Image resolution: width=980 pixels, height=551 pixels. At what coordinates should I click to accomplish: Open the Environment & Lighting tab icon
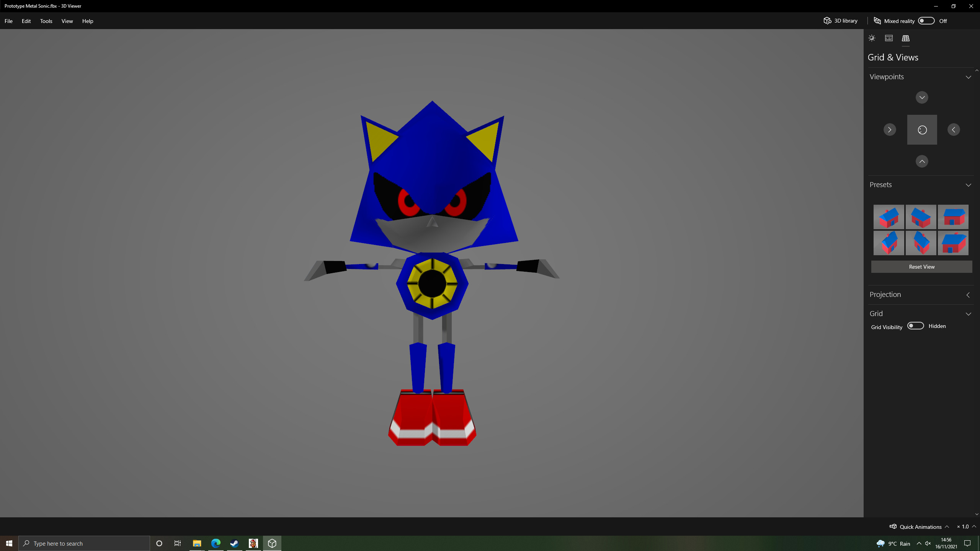click(x=872, y=38)
